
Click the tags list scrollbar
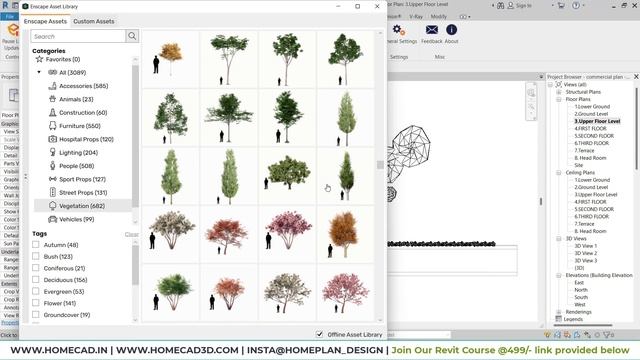(135, 265)
